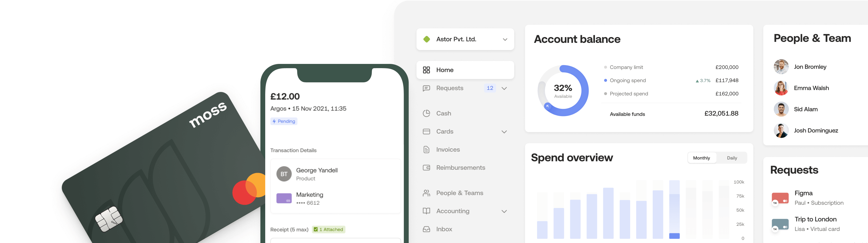Click the Accounting book icon

coord(426,211)
